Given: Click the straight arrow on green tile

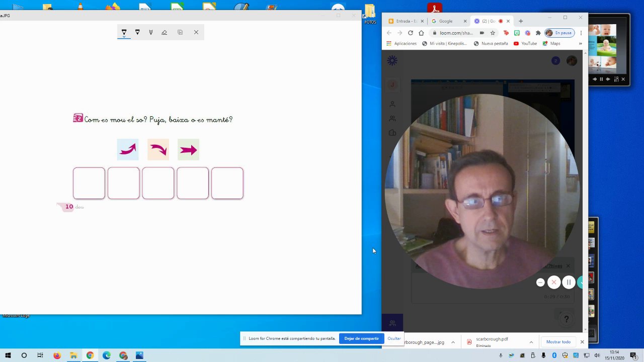Looking at the screenshot, I should point(188,149).
